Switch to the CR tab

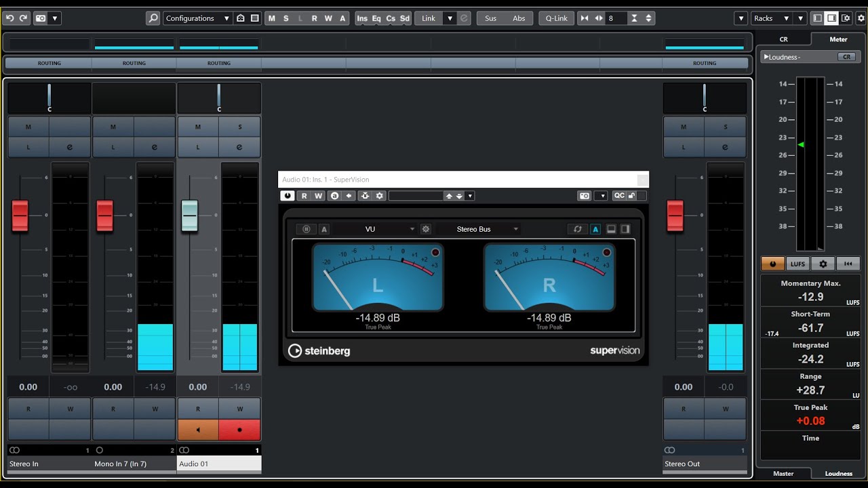783,39
